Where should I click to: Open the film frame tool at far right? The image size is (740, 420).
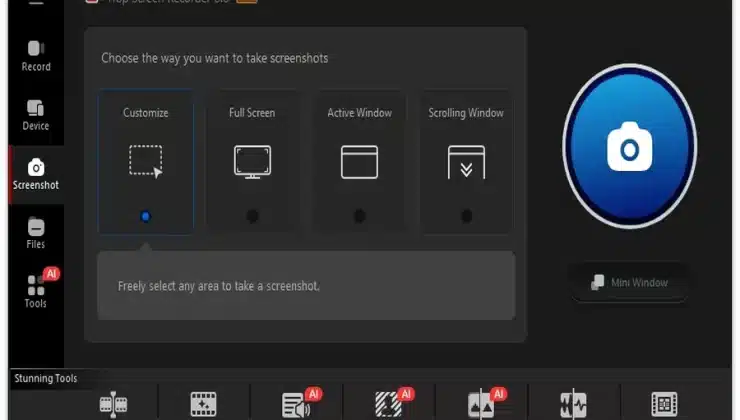665,404
